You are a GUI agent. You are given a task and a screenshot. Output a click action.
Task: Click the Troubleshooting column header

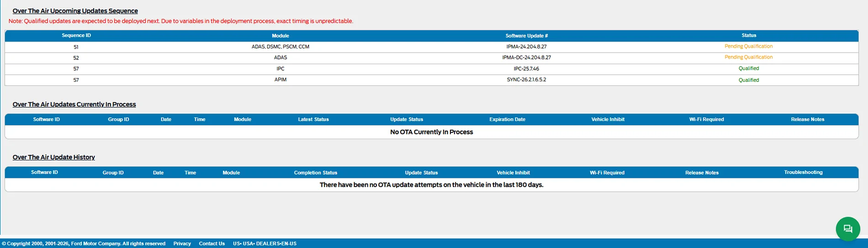[x=803, y=172]
